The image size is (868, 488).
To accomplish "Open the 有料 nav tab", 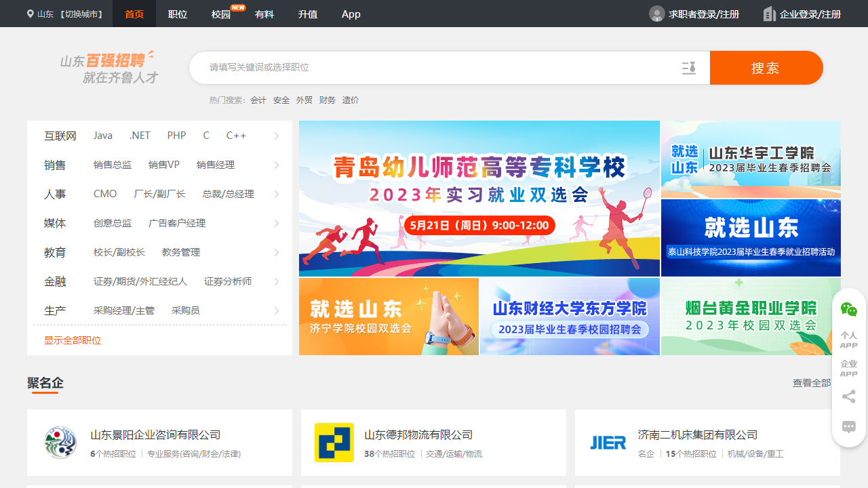I will [x=264, y=14].
